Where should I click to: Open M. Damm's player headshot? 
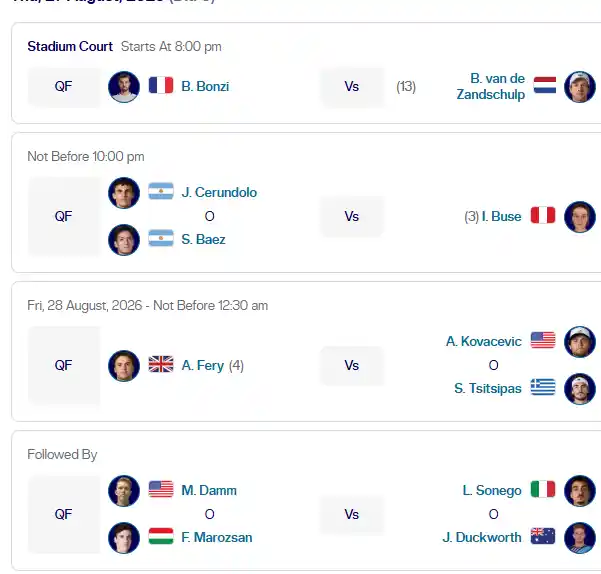tap(124, 491)
